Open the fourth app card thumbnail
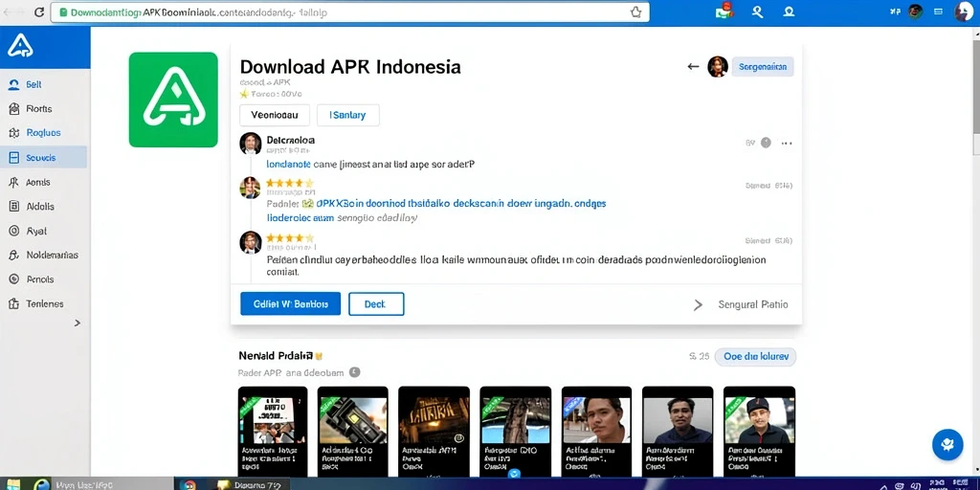 click(516, 432)
